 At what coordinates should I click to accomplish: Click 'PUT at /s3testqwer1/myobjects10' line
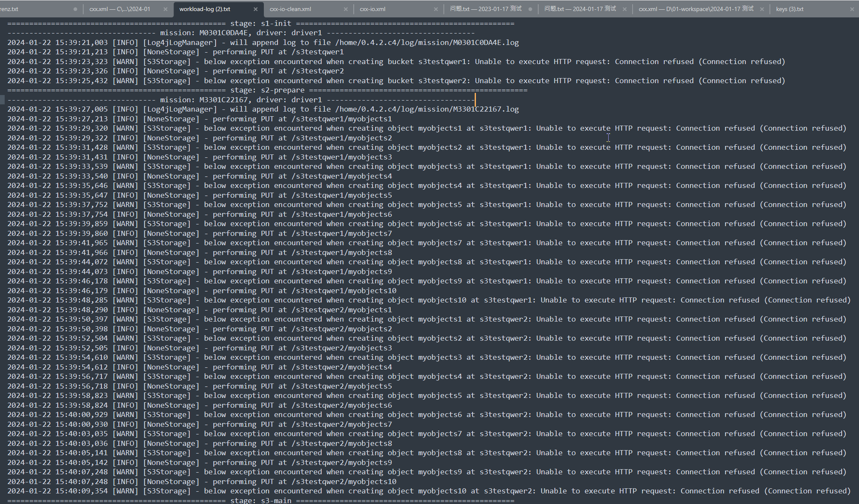click(202, 291)
